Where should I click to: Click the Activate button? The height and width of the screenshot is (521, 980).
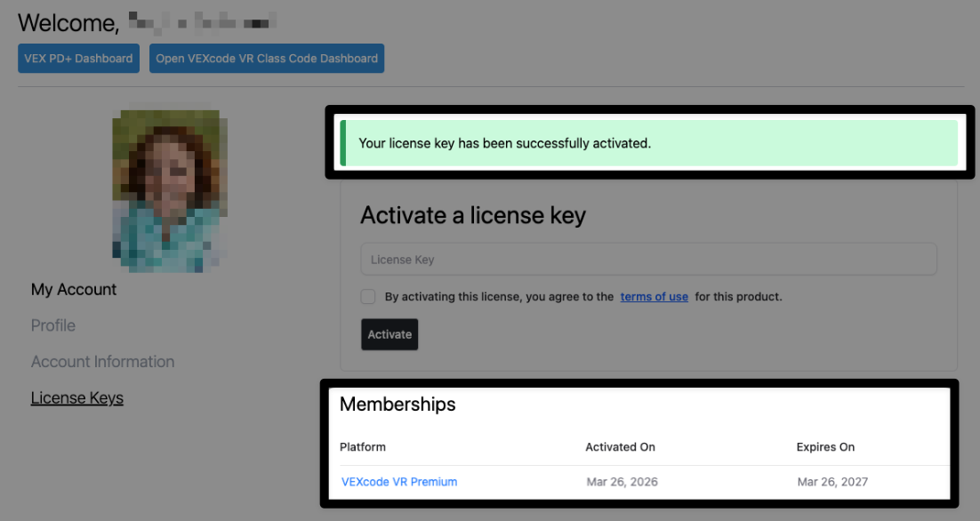click(389, 334)
